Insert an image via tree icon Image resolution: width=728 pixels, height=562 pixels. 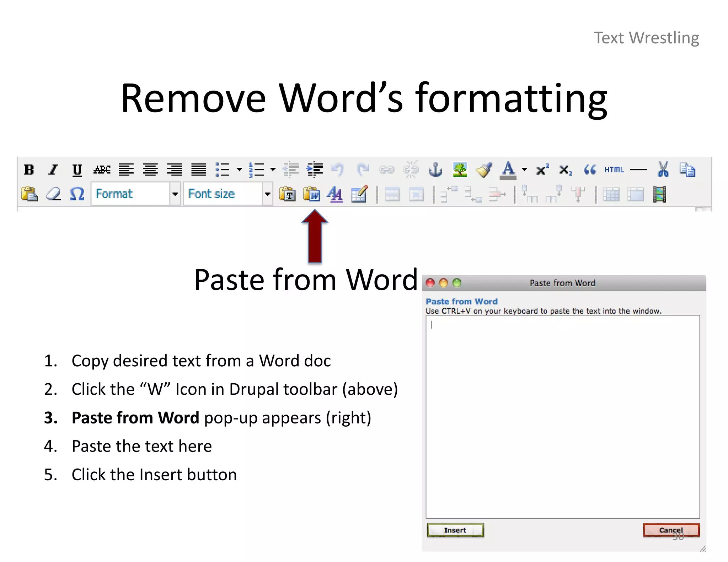pyautogui.click(x=460, y=170)
